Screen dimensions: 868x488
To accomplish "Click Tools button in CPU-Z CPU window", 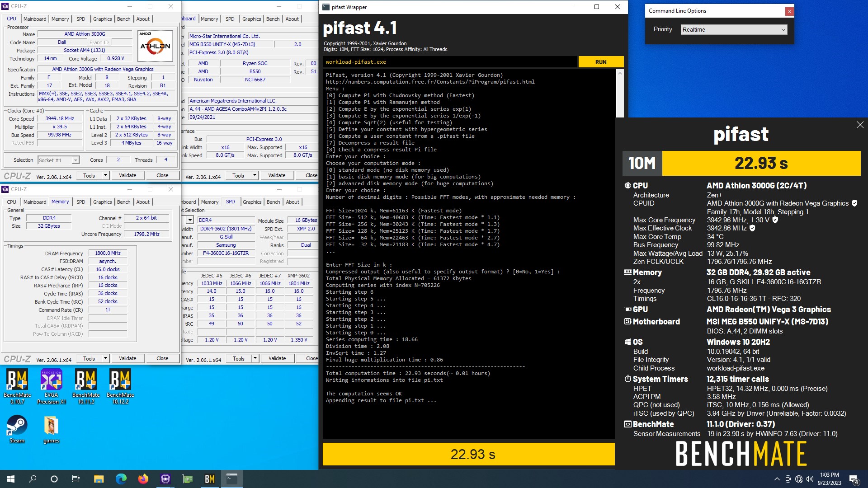I will 89,175.
